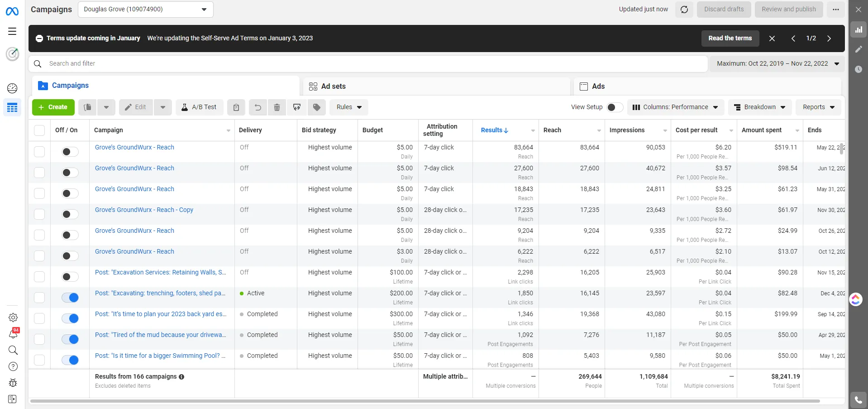Open the Help question mark icon
Screen dimensions: 868x409
click(x=13, y=366)
